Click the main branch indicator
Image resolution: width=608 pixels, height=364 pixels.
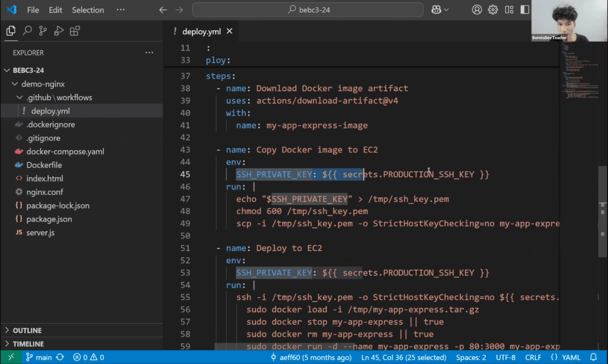[x=39, y=357]
